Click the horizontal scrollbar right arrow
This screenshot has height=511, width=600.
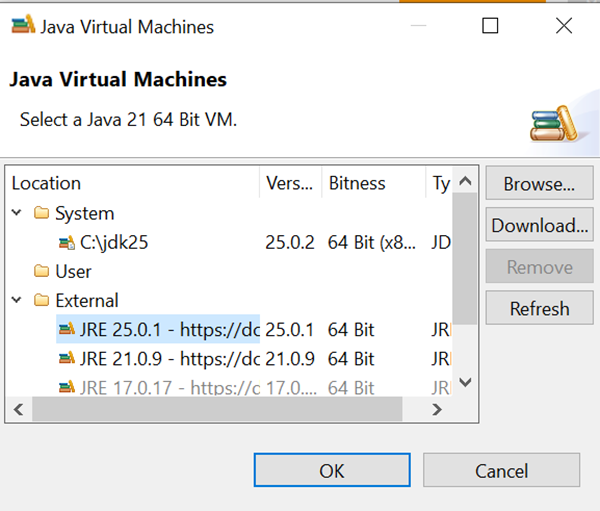point(437,409)
